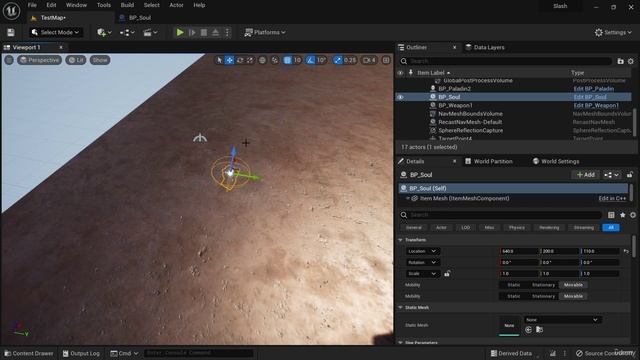Start Play in Editor with green arrow
Image resolution: width=640 pixels, height=360 pixels.
(x=180, y=32)
